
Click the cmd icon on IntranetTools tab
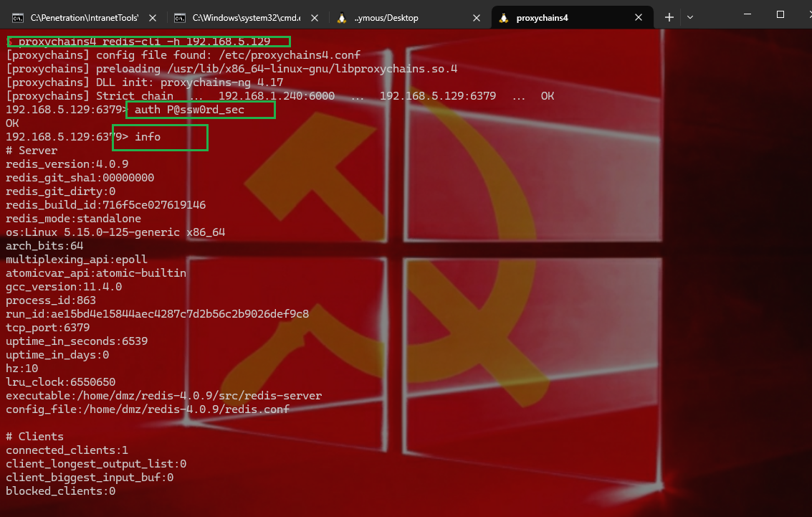pyautogui.click(x=18, y=18)
